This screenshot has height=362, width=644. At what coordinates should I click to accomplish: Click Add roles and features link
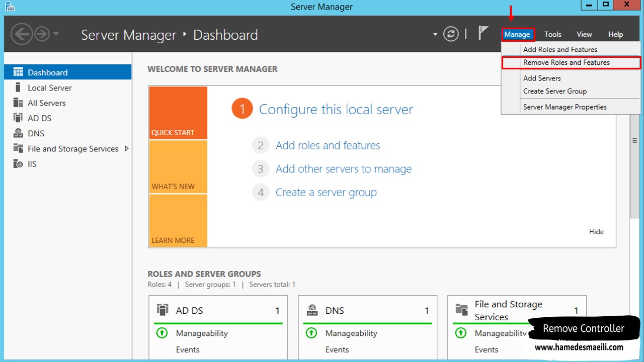pyautogui.click(x=328, y=145)
